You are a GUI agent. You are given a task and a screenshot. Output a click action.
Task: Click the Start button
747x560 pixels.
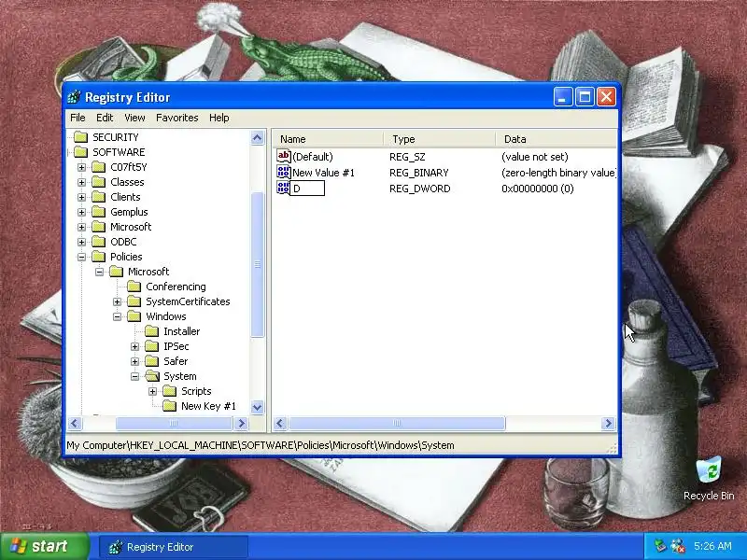click(x=45, y=546)
